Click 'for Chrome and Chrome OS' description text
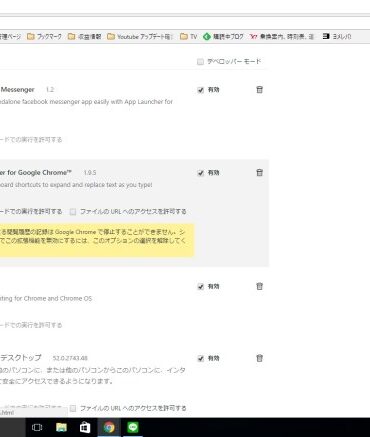 click(46, 298)
